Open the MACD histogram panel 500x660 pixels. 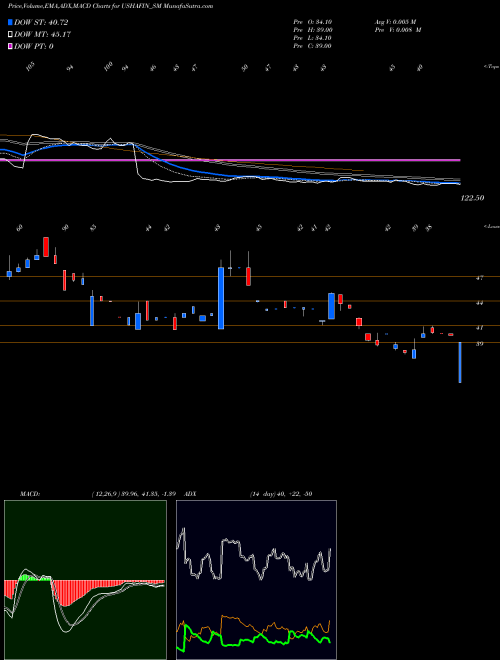(x=85, y=580)
